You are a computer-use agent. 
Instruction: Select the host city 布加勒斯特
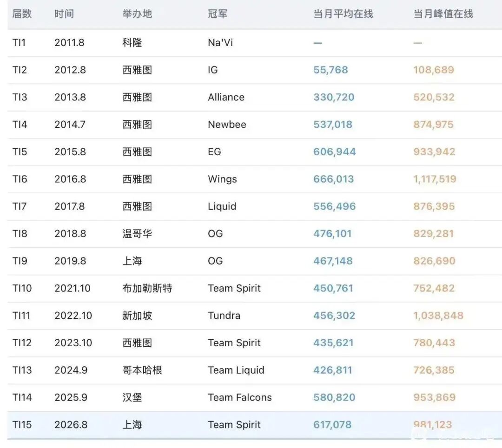(x=147, y=288)
